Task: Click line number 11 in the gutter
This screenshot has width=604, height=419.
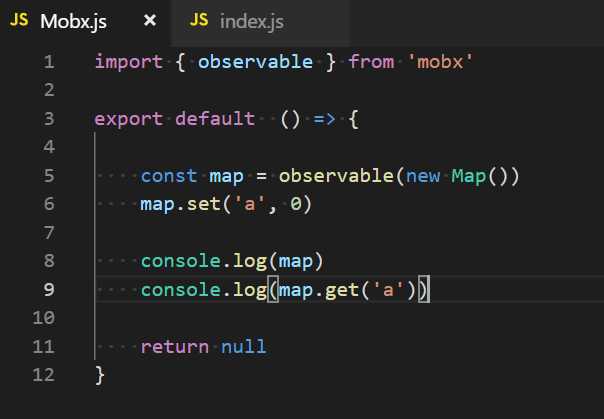Action: coord(44,346)
